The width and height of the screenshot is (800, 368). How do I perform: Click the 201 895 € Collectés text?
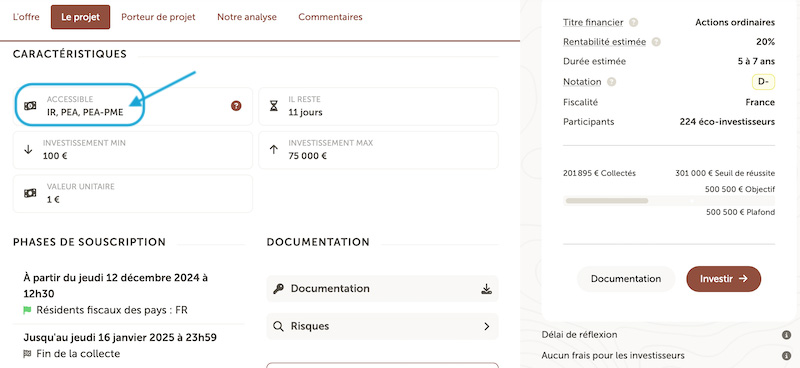(x=599, y=174)
